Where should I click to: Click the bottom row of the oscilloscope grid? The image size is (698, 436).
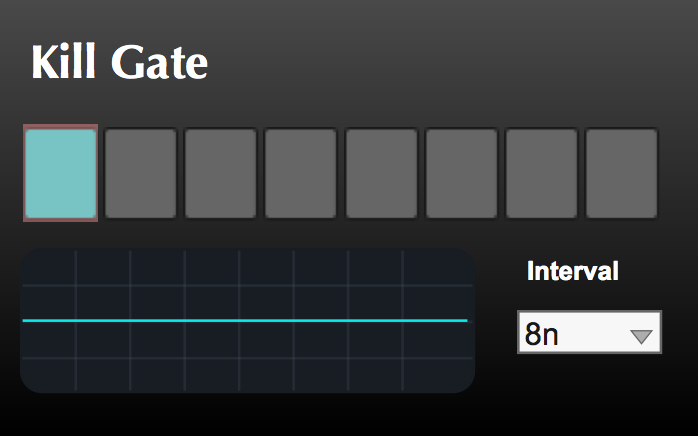point(248,375)
